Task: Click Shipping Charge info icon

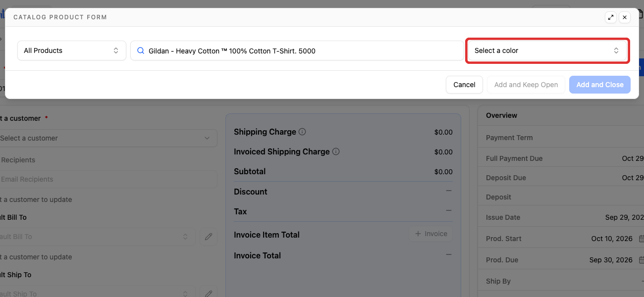Action: tap(302, 132)
